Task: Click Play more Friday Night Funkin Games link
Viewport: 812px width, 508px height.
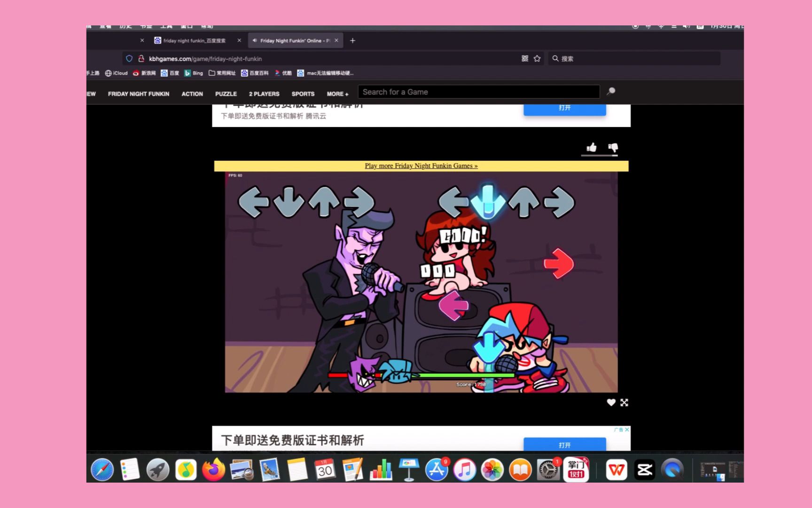Action: coord(421,166)
